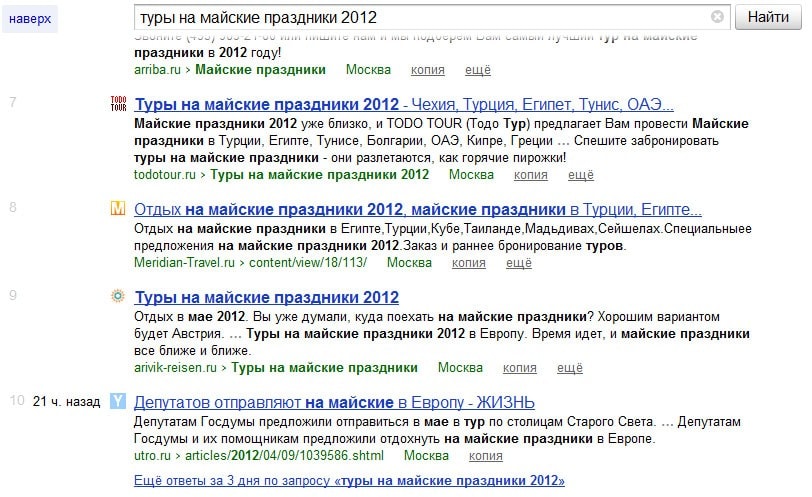Click Москва label in arriba.ru result
Image resolution: width=812 pixels, height=497 pixels.
coord(368,70)
